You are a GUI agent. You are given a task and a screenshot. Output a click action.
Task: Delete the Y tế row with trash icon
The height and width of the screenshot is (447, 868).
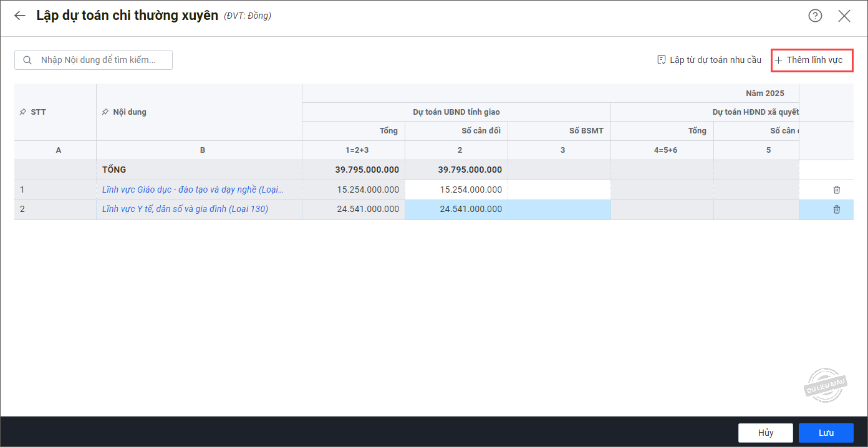pos(837,209)
